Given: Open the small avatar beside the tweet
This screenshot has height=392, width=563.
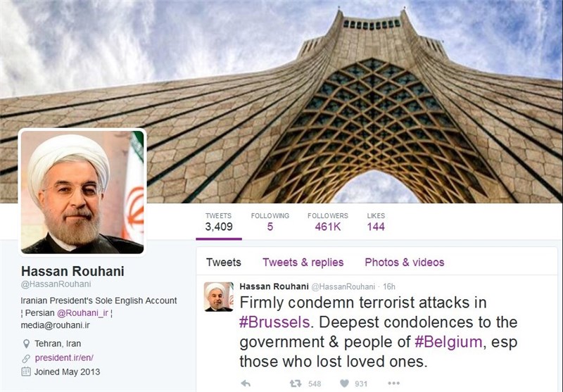Looking at the screenshot, I should pos(219,296).
